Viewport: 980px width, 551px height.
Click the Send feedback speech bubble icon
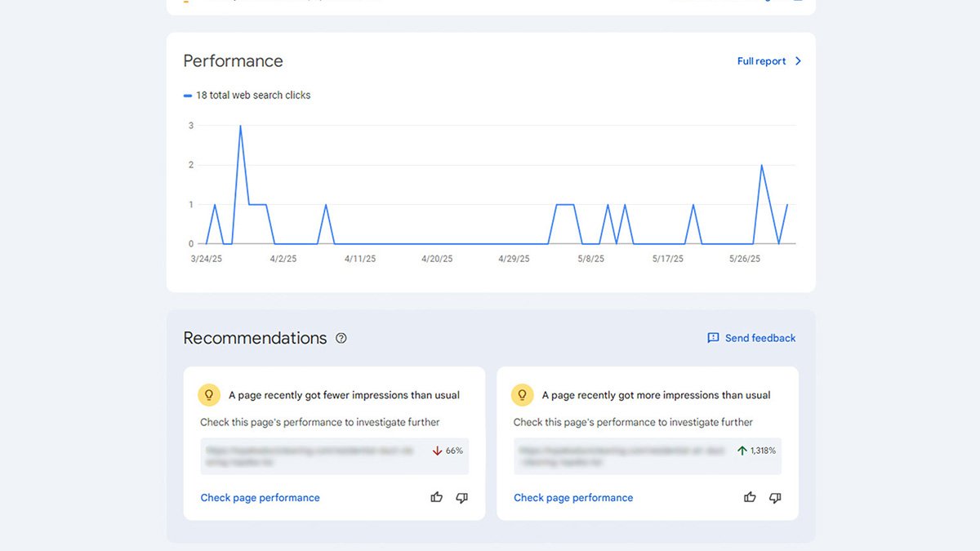click(713, 338)
